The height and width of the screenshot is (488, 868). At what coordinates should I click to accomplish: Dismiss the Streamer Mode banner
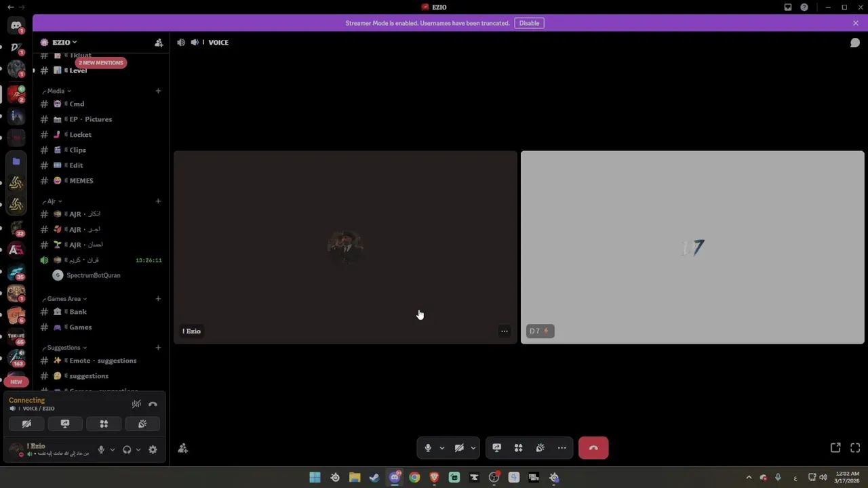tap(856, 23)
